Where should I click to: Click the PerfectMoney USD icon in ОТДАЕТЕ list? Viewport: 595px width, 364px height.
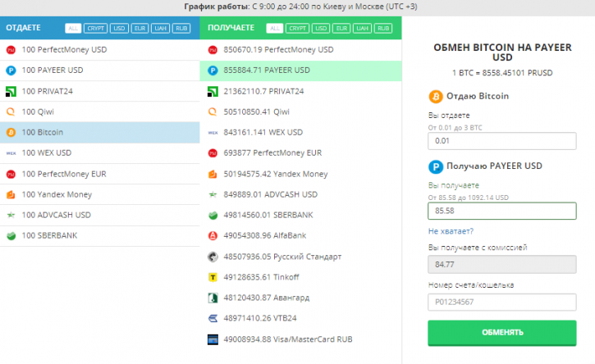point(11,50)
